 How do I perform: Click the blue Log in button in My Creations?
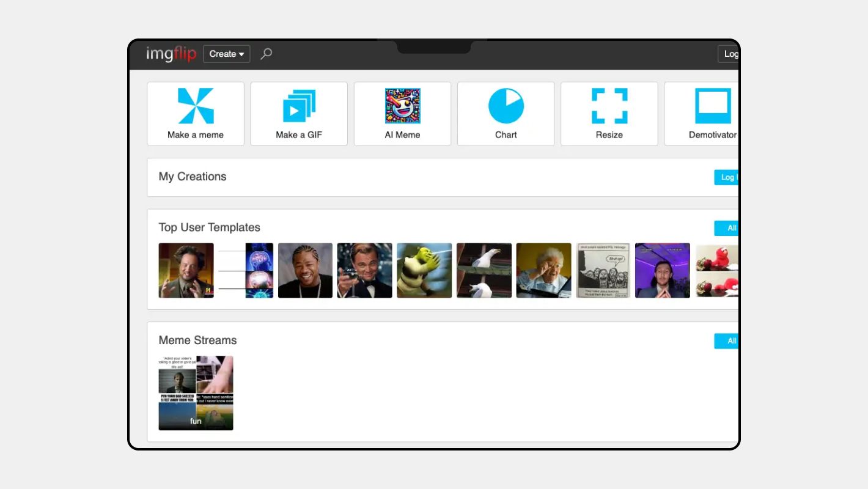point(727,177)
